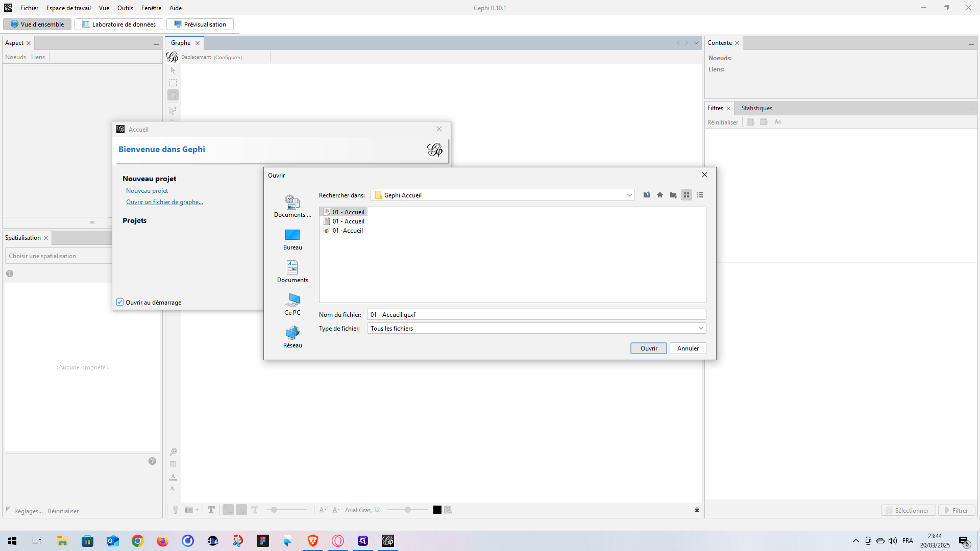Click the black label color swatch
980x551 pixels.
437,510
